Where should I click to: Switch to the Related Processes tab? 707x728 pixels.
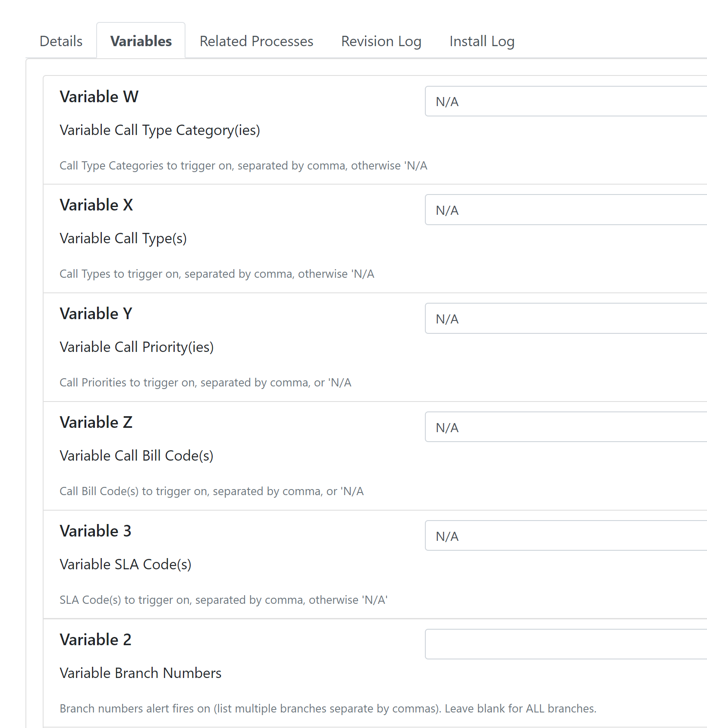[x=256, y=41]
